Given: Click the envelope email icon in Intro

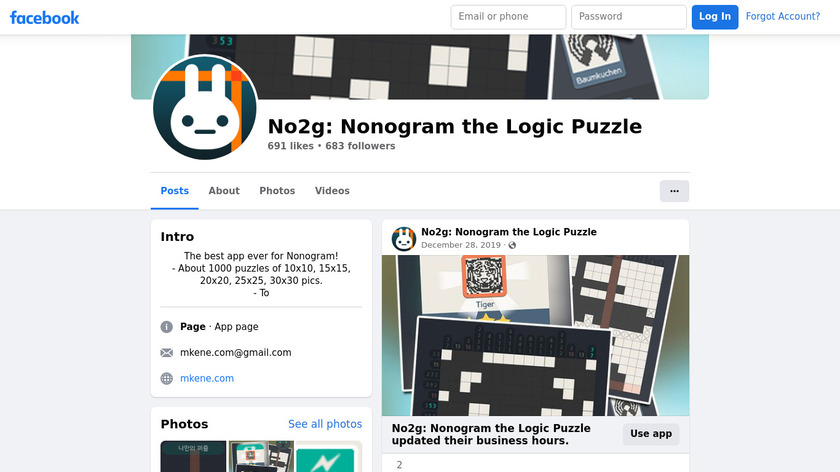Looking at the screenshot, I should (x=167, y=353).
